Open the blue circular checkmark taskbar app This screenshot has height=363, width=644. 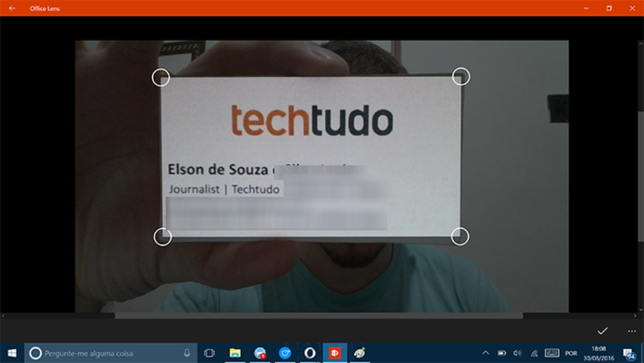[285, 353]
